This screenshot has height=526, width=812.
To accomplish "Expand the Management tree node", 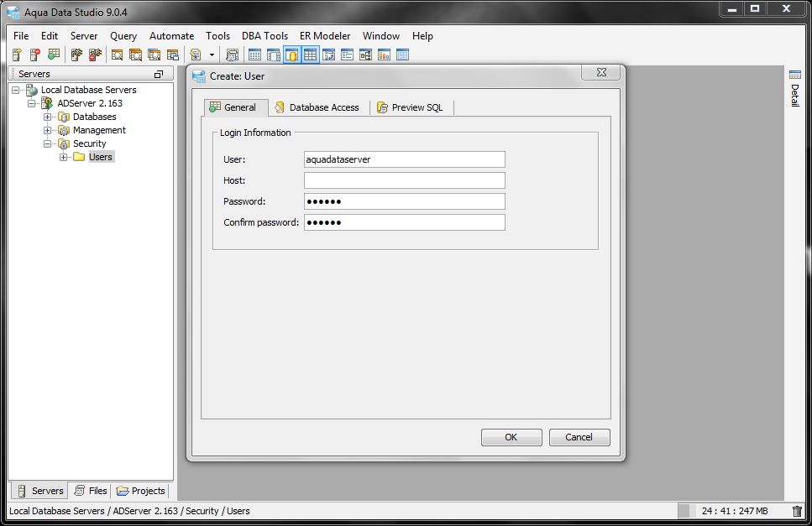I will 47,130.
